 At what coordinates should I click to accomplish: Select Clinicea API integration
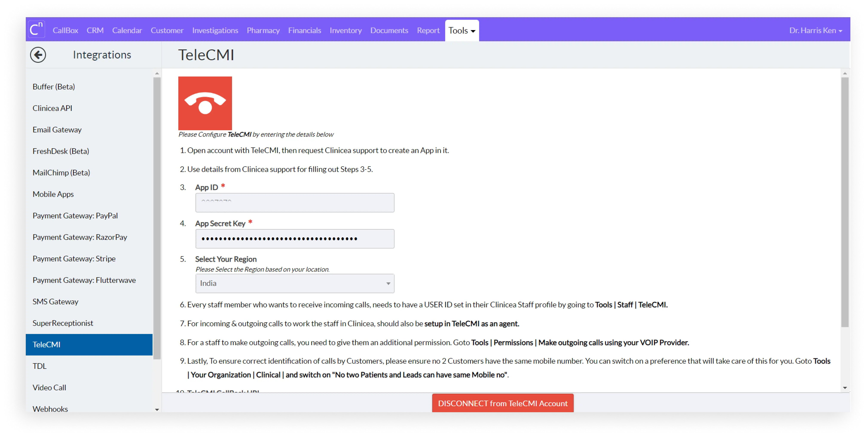(89, 108)
